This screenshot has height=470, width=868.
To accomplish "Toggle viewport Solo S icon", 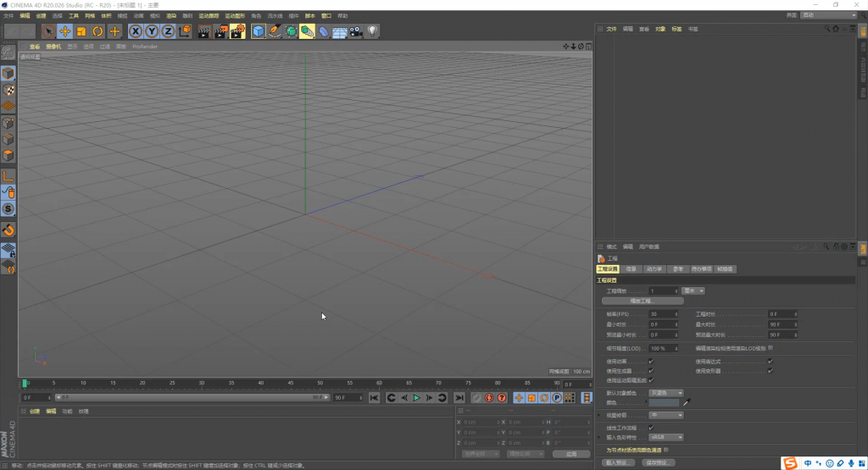I will coord(8,209).
